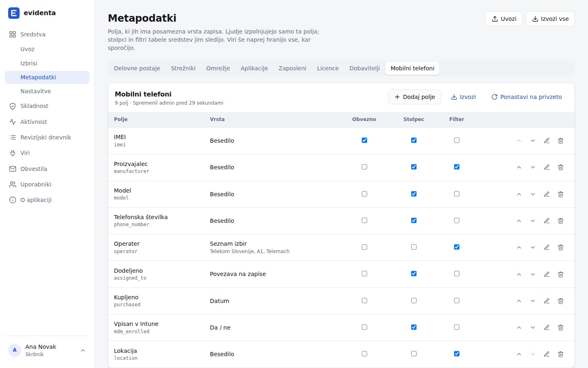Delete the Proizvajalec field via trash icon
Screen dimensions: 588x368
[x=561, y=167]
